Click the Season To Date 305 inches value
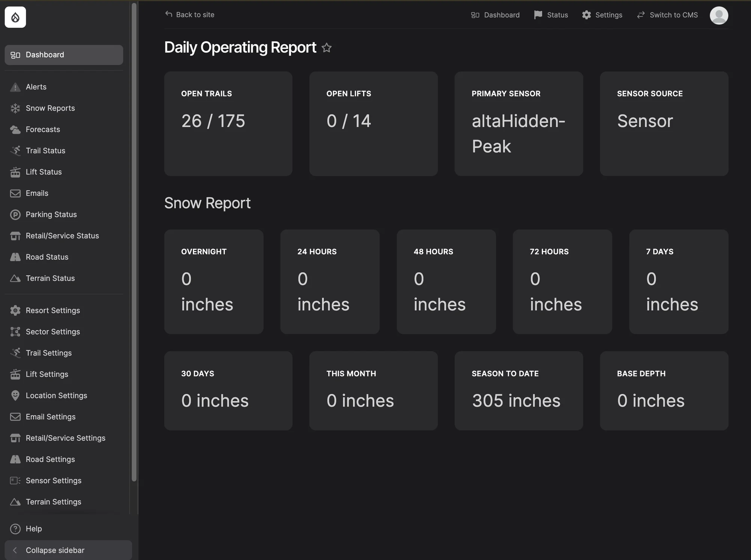 point(516,401)
